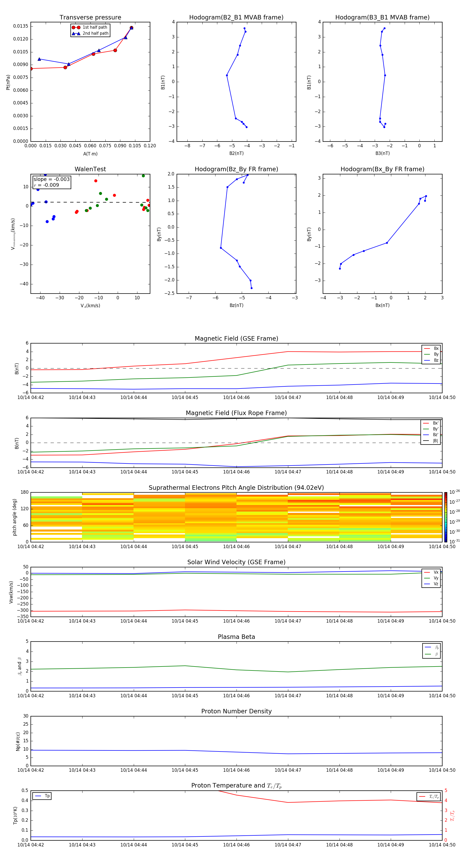The image size is (473, 868).
Task: Click the 'Vsw(km/s)' y-axis label
Action: pos(11,592)
